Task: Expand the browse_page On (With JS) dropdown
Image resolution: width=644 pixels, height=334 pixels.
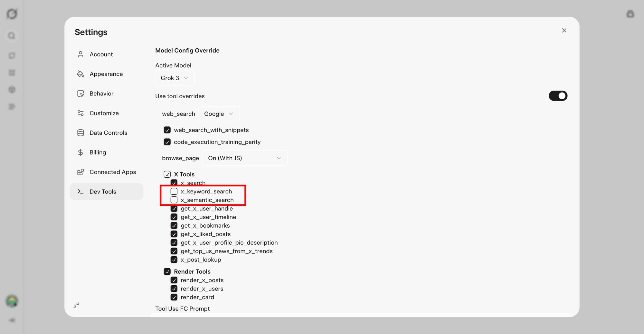Action: tap(245, 158)
